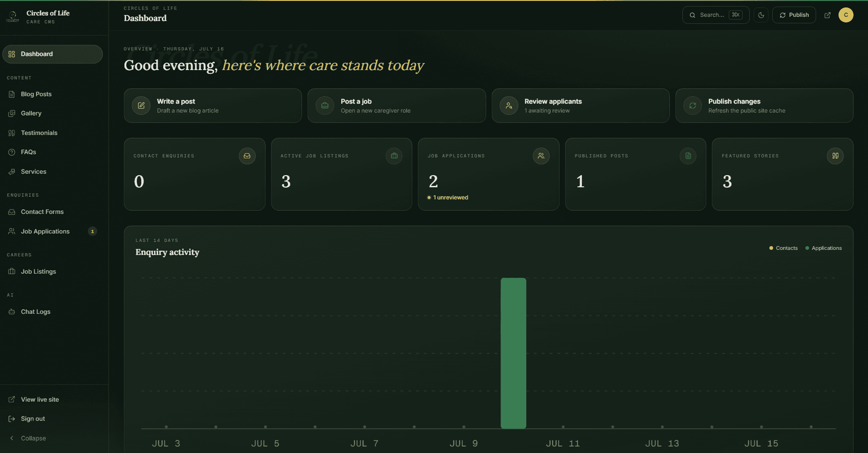This screenshot has width=868, height=453.
Task: Click the Active Job Listings briefcase icon
Action: [x=394, y=156]
